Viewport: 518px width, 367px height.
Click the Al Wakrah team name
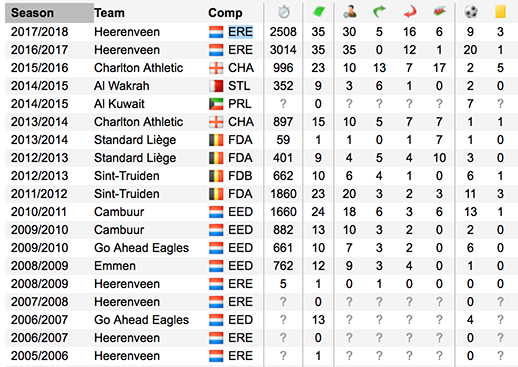(x=122, y=86)
